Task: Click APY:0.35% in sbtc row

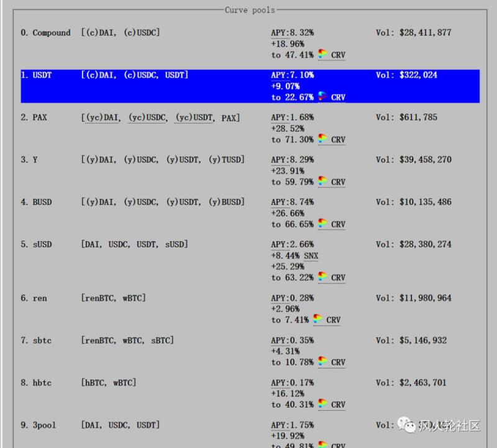Action: click(292, 341)
